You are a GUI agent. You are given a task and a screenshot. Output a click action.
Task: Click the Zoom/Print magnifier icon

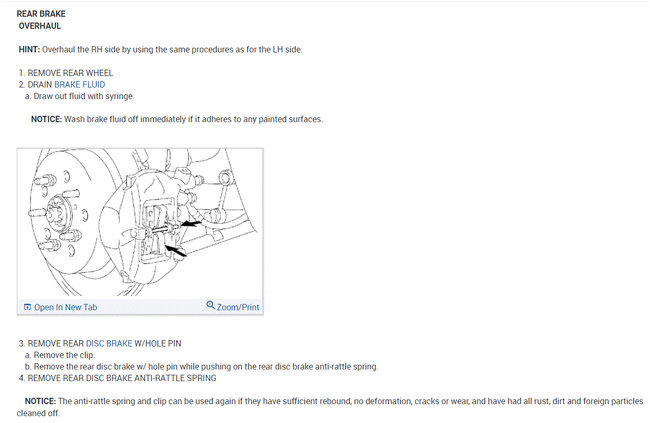tap(211, 305)
